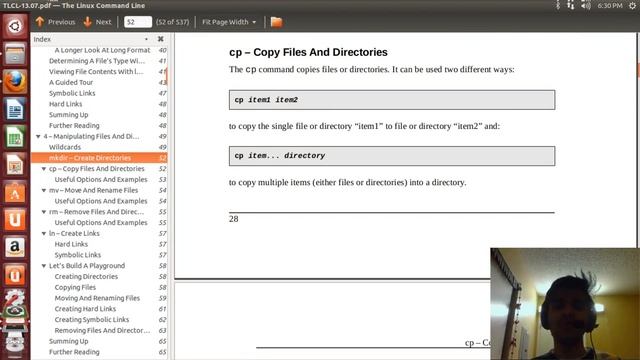Collapse 'rm – Remove Files And Direc...' entry

click(44, 212)
